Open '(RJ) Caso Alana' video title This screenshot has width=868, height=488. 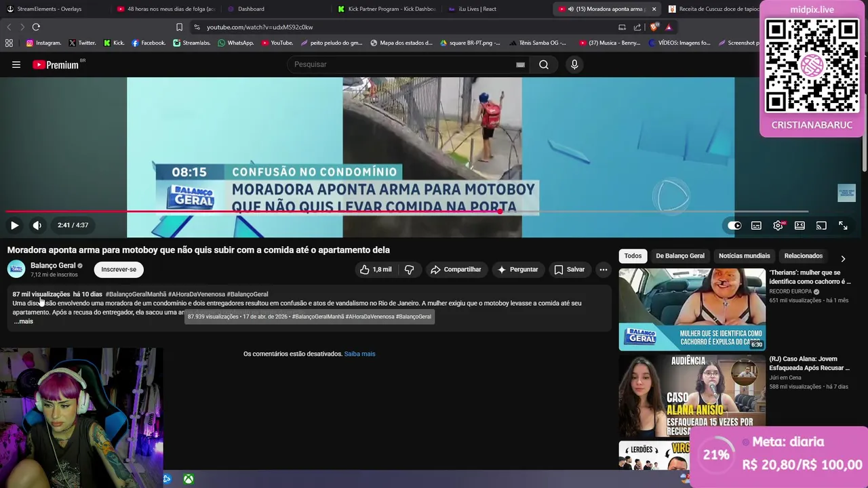click(x=809, y=363)
